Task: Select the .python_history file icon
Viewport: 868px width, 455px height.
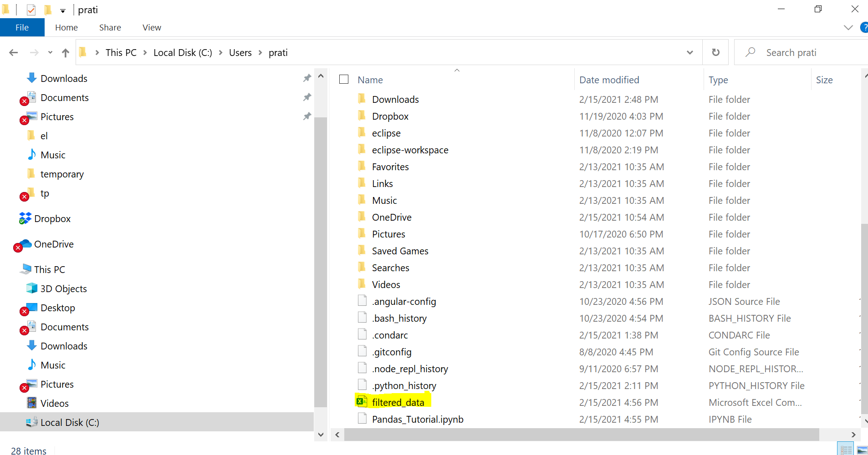Action: (x=362, y=385)
